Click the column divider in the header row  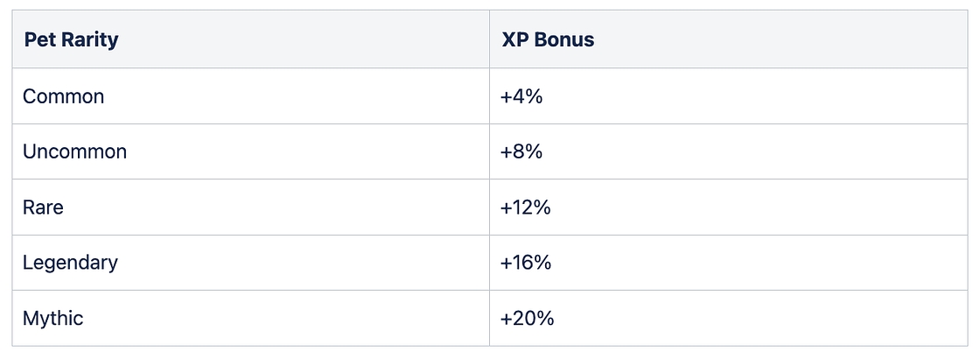(489, 40)
